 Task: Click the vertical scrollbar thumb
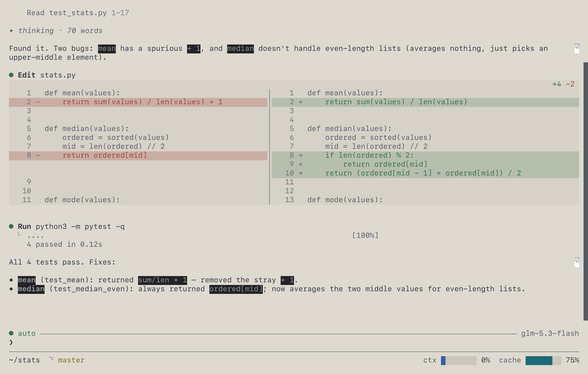[586, 191]
